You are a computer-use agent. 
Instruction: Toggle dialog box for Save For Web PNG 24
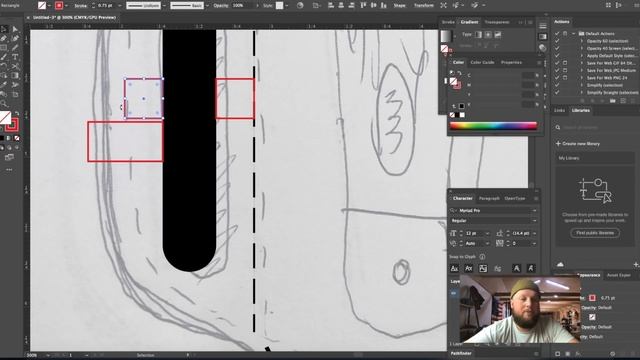(565, 78)
